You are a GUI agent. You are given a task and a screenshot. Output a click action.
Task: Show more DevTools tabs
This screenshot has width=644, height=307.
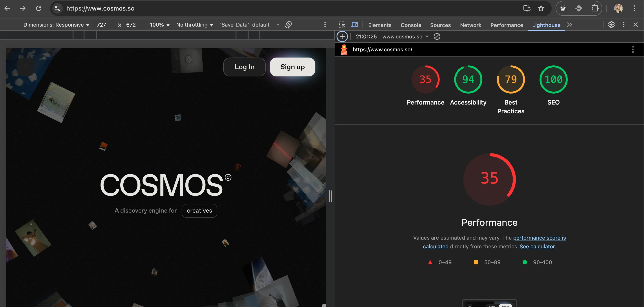(569, 25)
